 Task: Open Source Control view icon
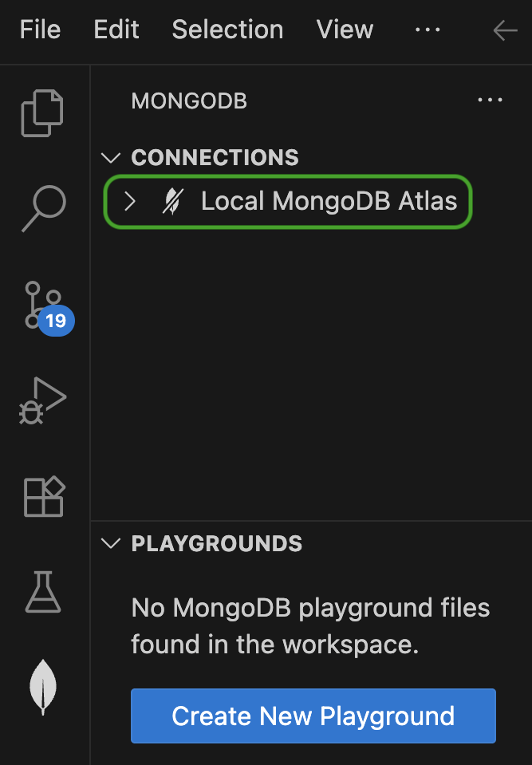click(x=44, y=305)
